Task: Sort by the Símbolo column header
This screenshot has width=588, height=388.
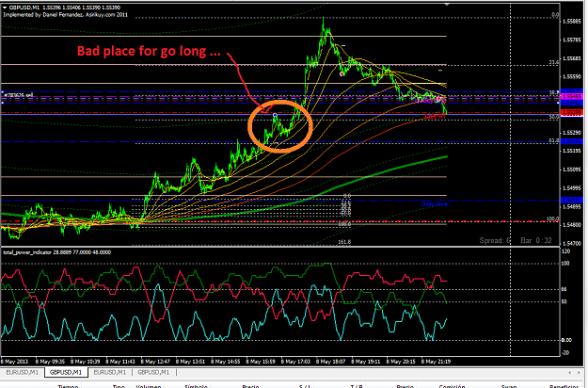Action: (196, 386)
